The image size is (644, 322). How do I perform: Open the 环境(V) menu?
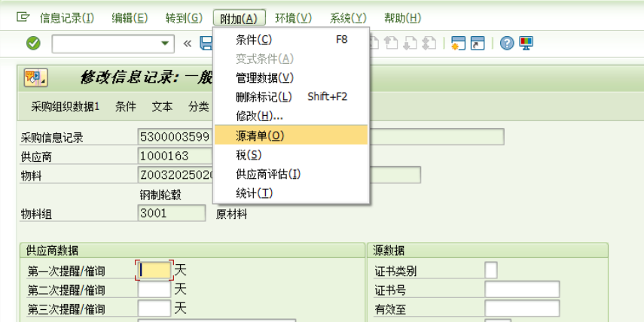(293, 17)
